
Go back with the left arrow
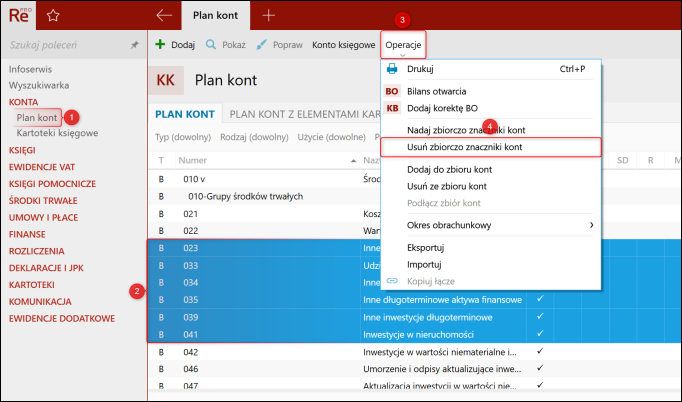pyautogui.click(x=164, y=15)
